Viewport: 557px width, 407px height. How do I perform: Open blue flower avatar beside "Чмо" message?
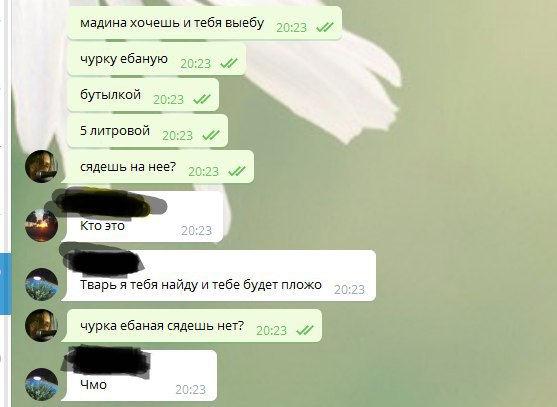click(41, 385)
